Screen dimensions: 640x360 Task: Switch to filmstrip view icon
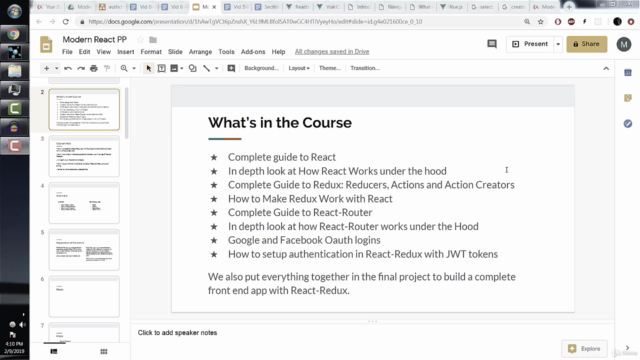coord(54,351)
